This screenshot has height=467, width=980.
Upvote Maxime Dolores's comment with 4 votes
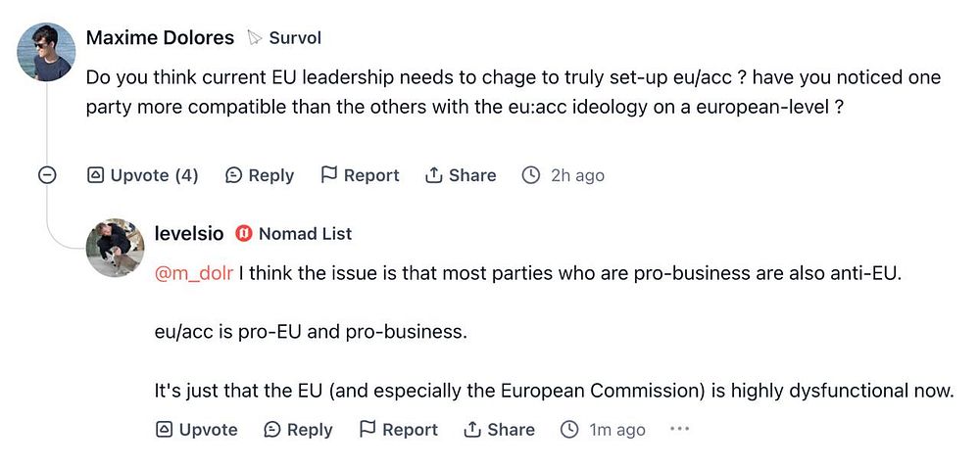tap(142, 175)
